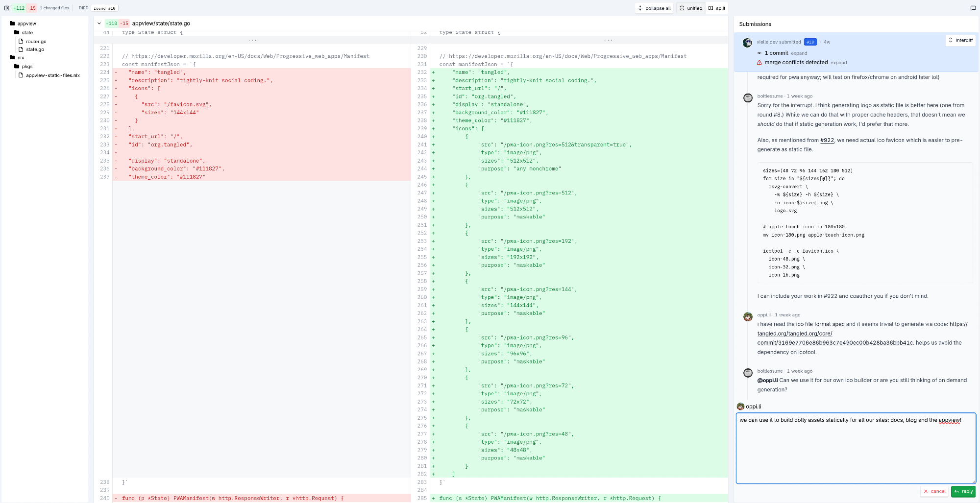This screenshot has height=503, width=980.
Task: Expand the merge conflicts detected details
Action: point(838,63)
